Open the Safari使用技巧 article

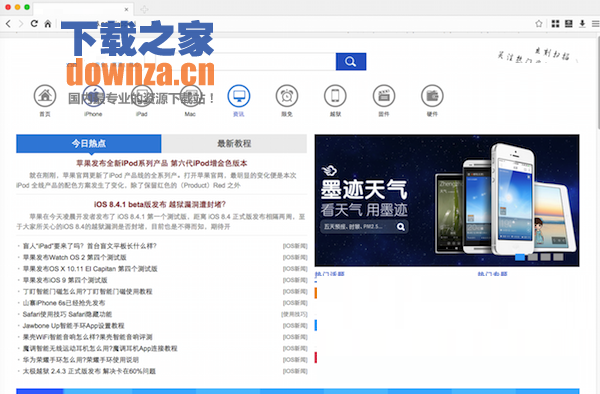tap(67, 314)
